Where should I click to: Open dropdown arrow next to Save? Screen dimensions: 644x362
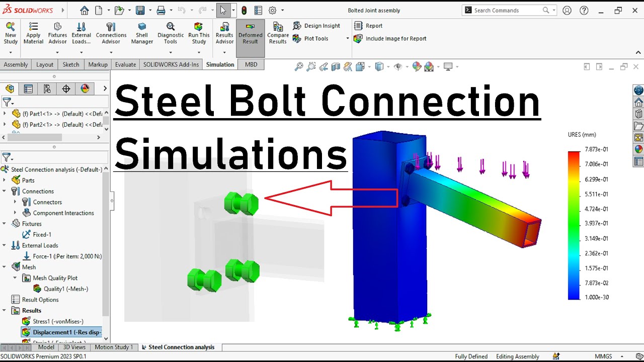click(x=150, y=10)
